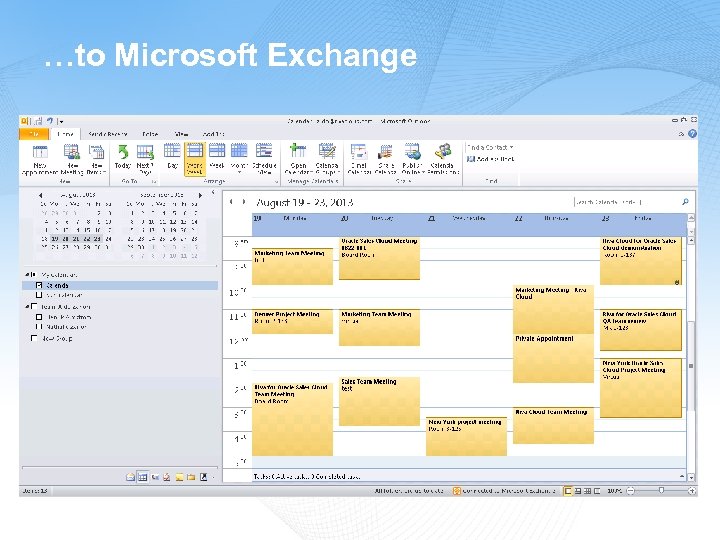Check the second calendar under My Calendars

pos(39,295)
